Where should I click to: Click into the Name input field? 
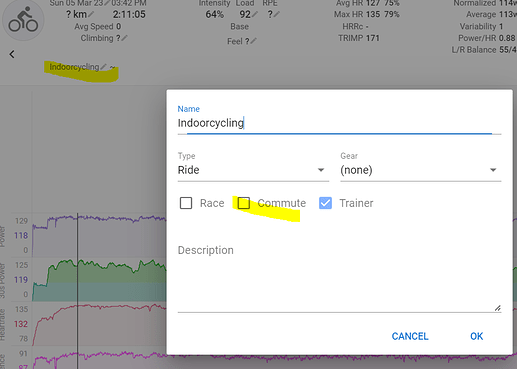pos(339,123)
